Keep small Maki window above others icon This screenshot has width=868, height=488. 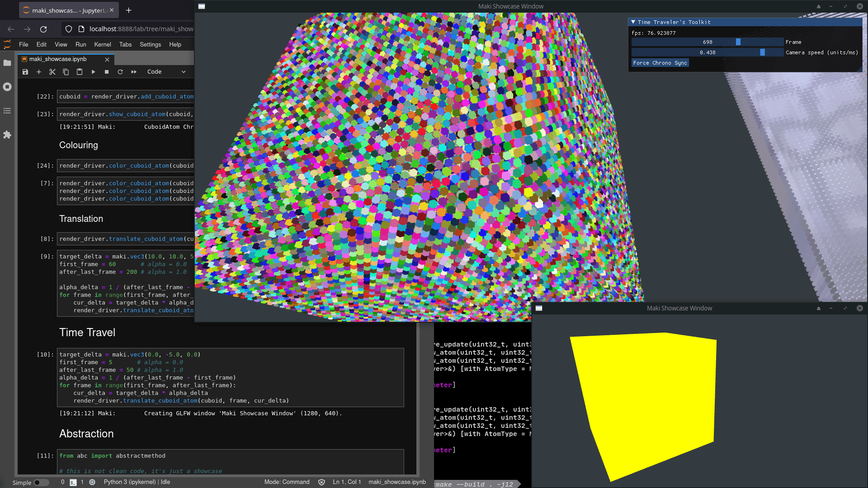pyautogui.click(x=818, y=308)
